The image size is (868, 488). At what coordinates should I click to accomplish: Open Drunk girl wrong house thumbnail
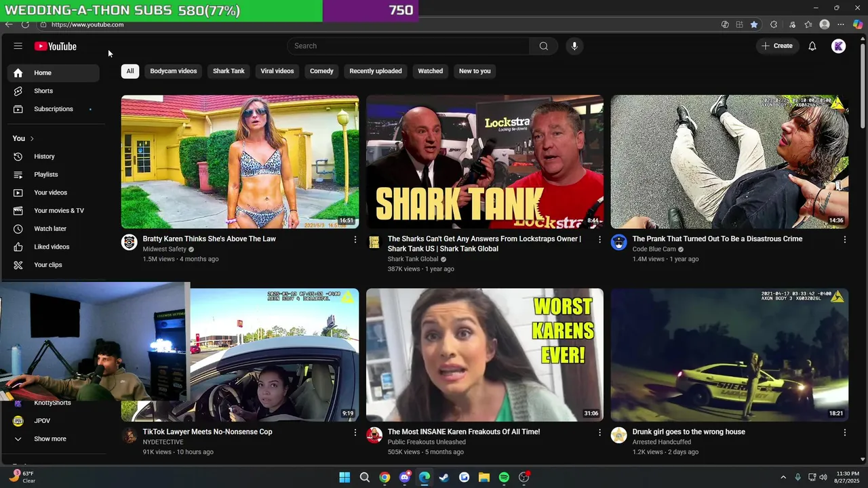[730, 355]
